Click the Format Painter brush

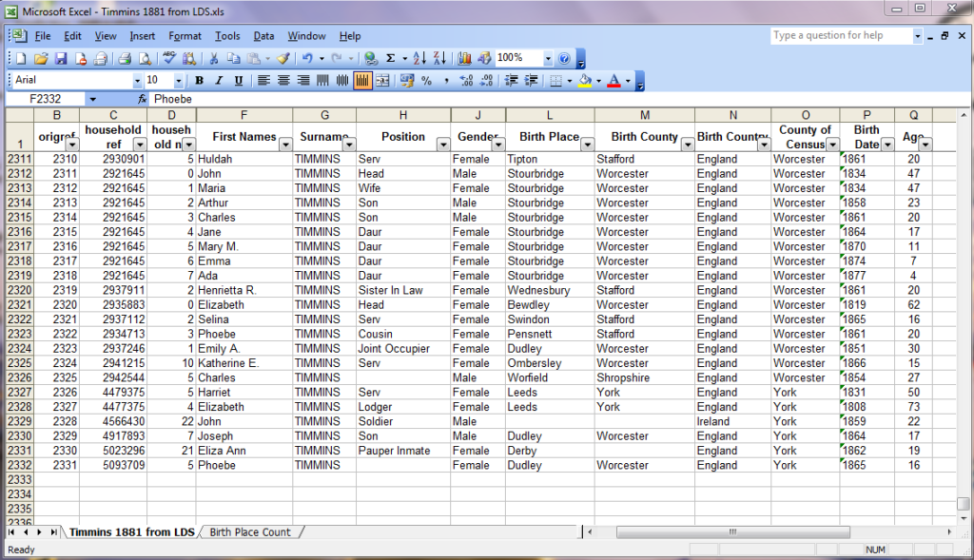click(x=282, y=59)
